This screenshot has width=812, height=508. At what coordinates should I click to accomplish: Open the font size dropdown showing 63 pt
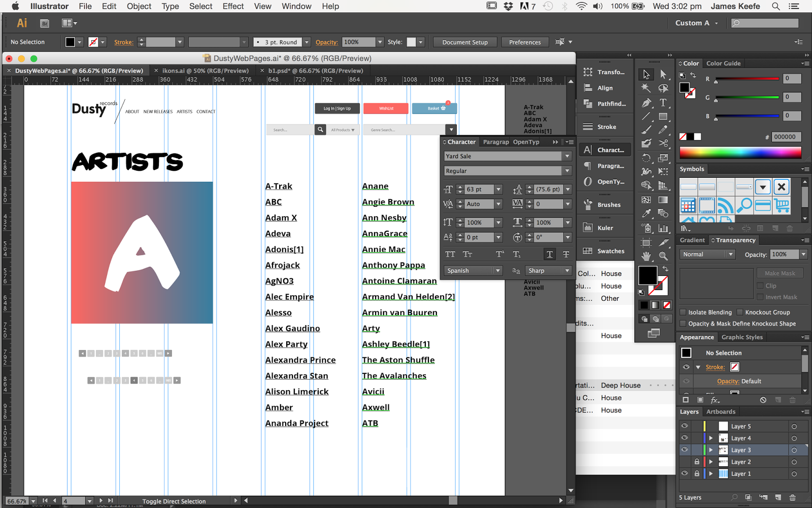pyautogui.click(x=498, y=189)
